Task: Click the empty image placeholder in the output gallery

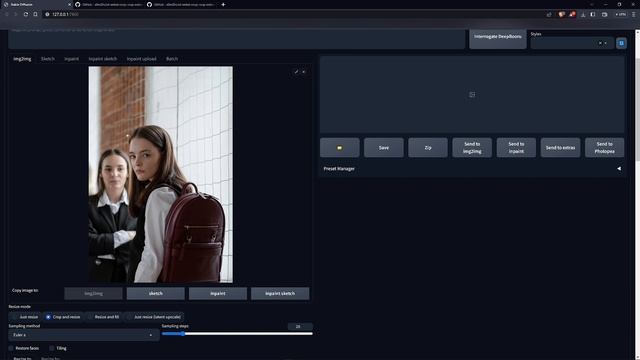Action: click(x=472, y=95)
